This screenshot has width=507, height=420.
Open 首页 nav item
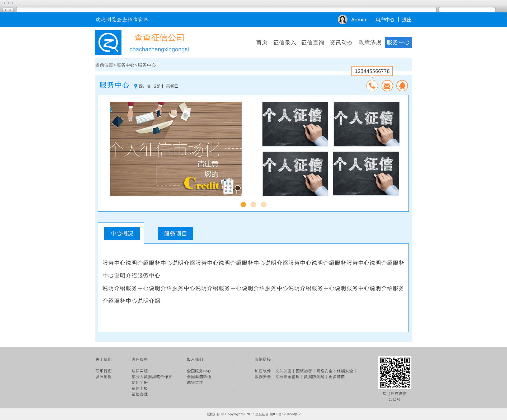tap(262, 42)
